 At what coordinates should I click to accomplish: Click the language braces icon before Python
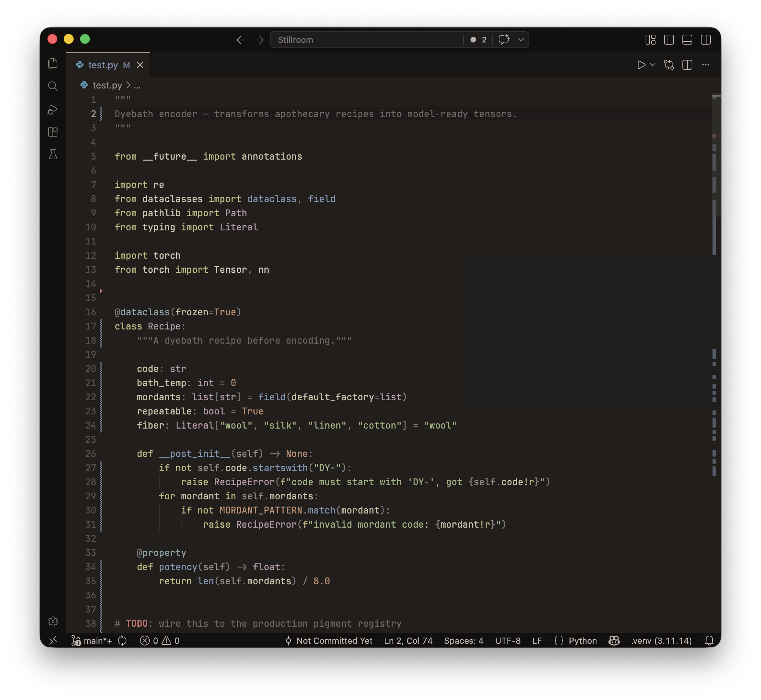coord(559,641)
